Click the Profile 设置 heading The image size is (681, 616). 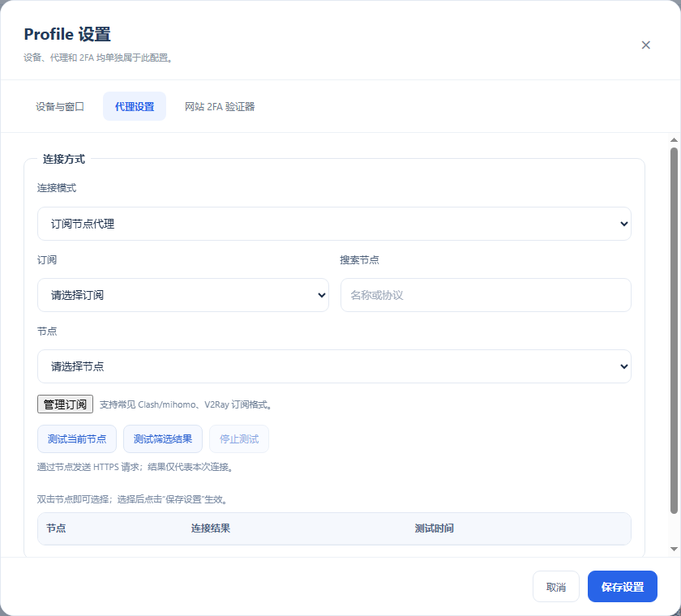tap(67, 34)
